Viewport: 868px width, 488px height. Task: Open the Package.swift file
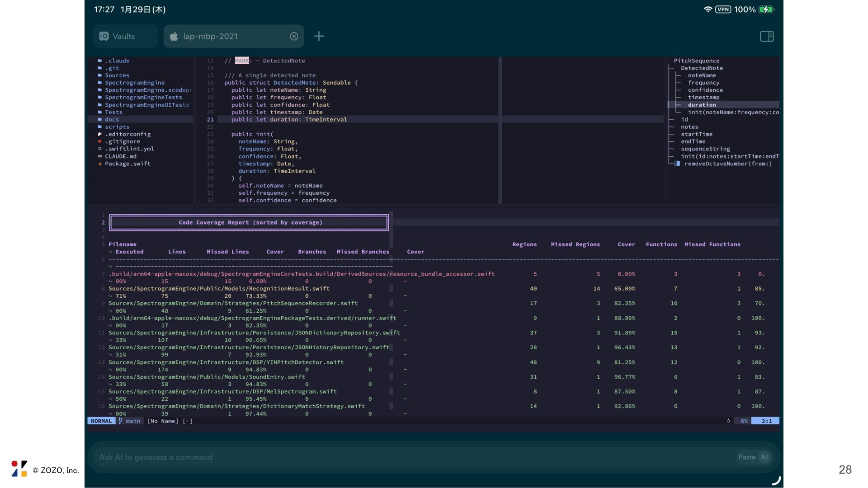click(127, 164)
